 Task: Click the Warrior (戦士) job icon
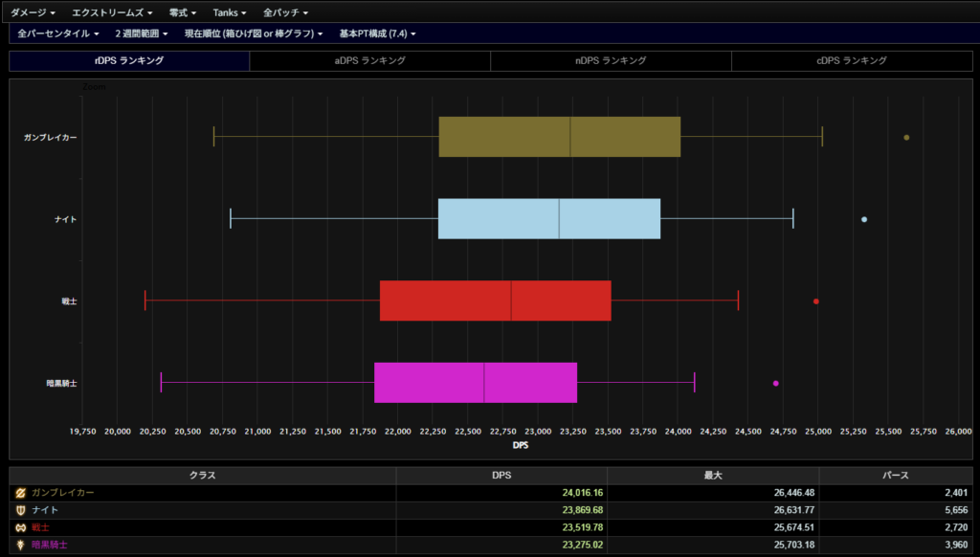coord(20,527)
